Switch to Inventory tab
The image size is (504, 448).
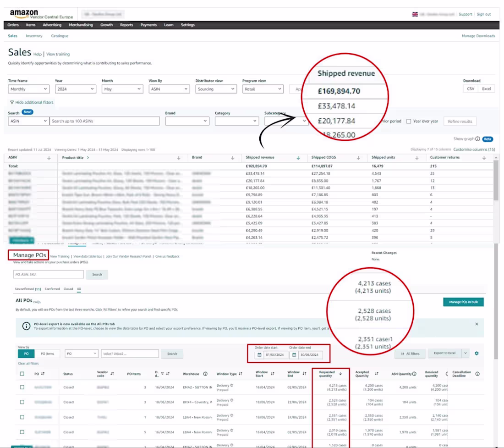[34, 36]
